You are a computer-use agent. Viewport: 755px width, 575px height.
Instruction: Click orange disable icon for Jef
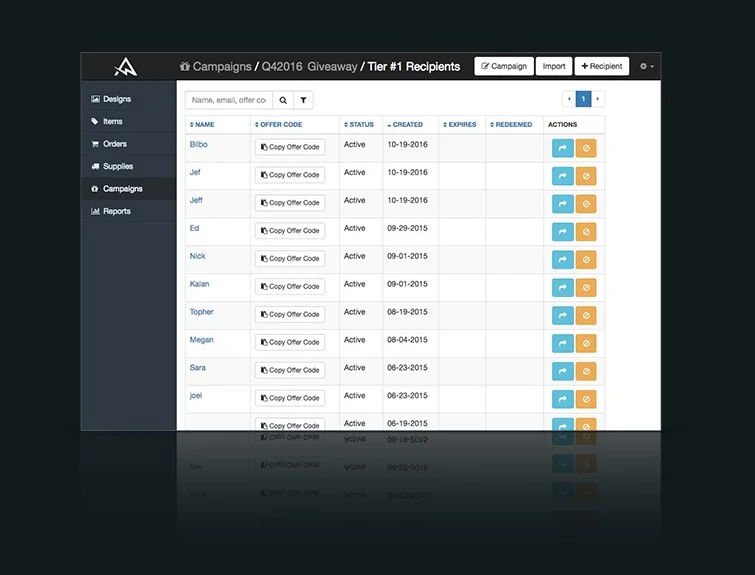[586, 176]
